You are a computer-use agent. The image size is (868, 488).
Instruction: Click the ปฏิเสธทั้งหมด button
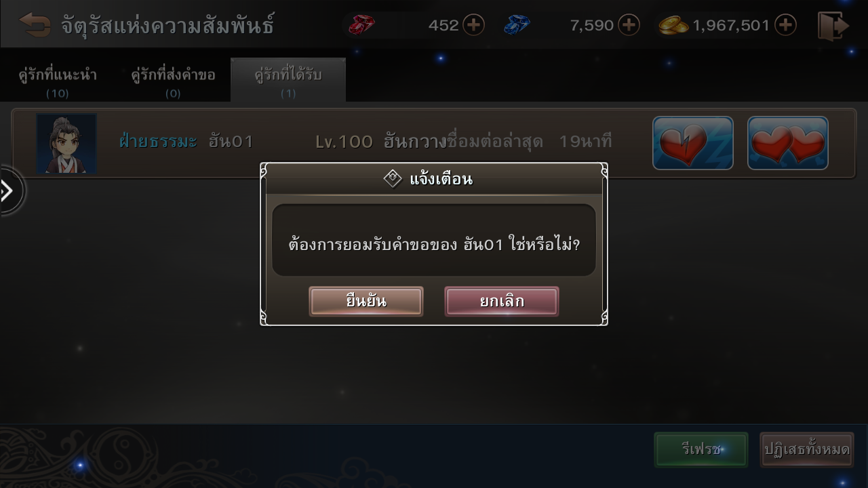point(807,449)
